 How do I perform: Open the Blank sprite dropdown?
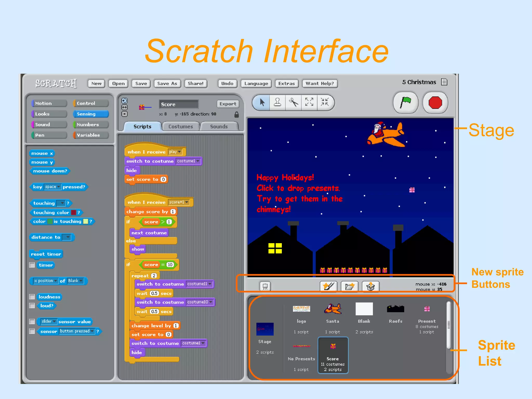coord(75,281)
